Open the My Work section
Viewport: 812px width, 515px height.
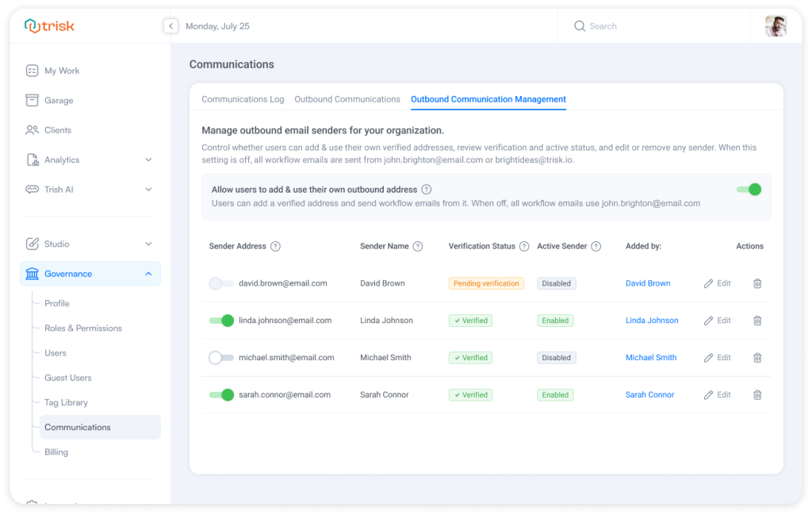[x=62, y=71]
